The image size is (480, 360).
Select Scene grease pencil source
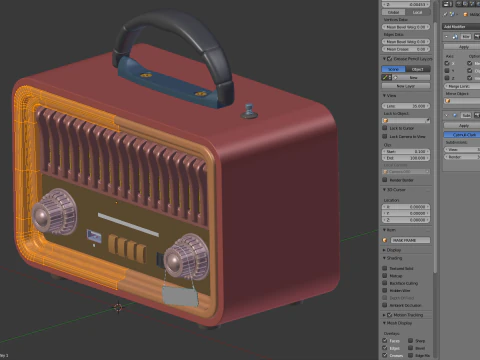[393, 69]
